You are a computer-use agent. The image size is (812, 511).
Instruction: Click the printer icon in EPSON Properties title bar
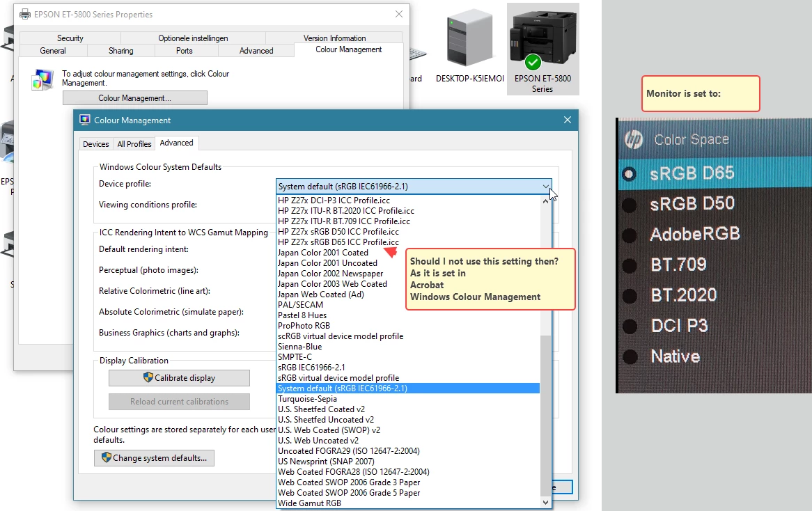(x=25, y=15)
